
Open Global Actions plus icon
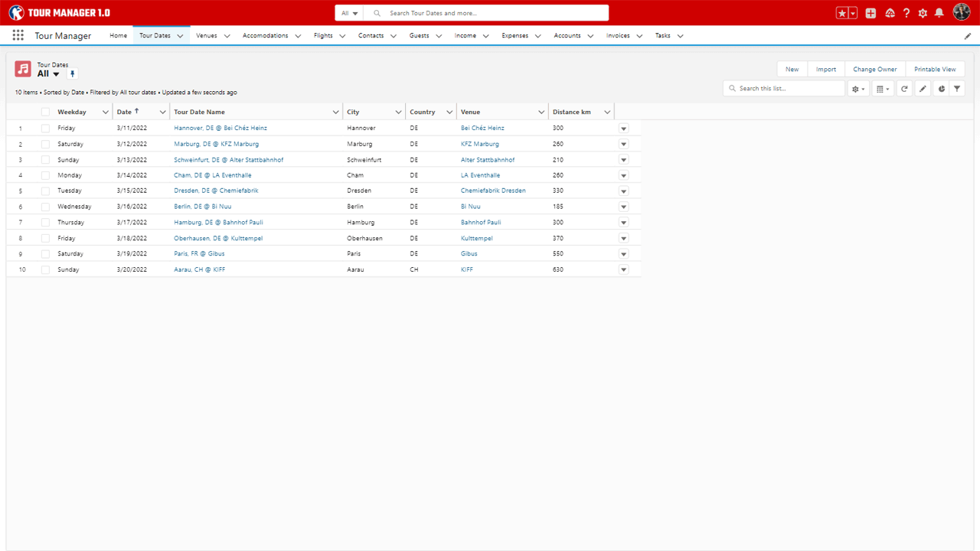871,13
